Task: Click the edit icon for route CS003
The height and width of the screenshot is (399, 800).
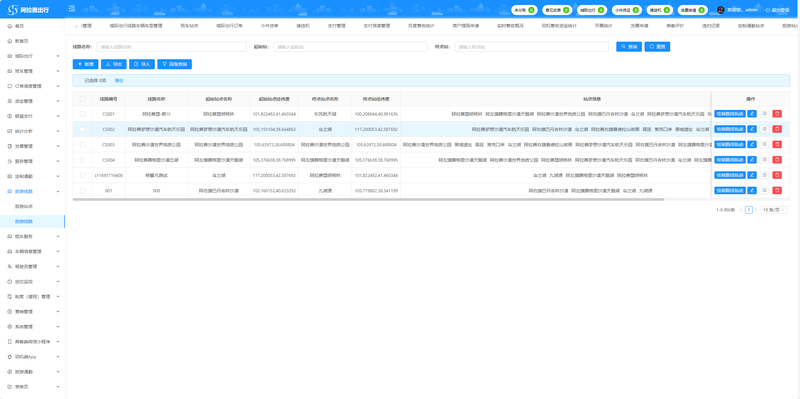Action: pyautogui.click(x=752, y=145)
